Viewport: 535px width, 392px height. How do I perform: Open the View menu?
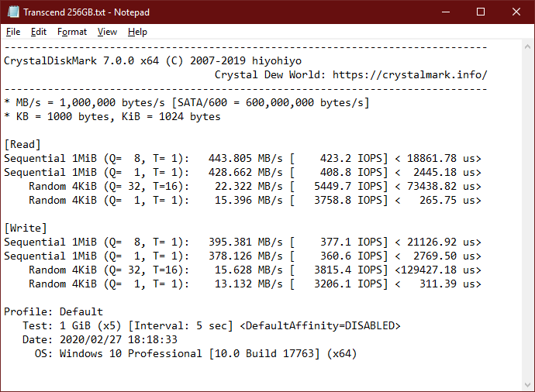click(107, 32)
